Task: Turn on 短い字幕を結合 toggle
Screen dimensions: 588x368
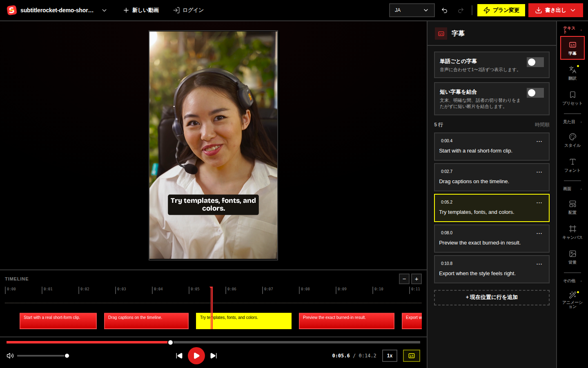Action: click(x=535, y=93)
